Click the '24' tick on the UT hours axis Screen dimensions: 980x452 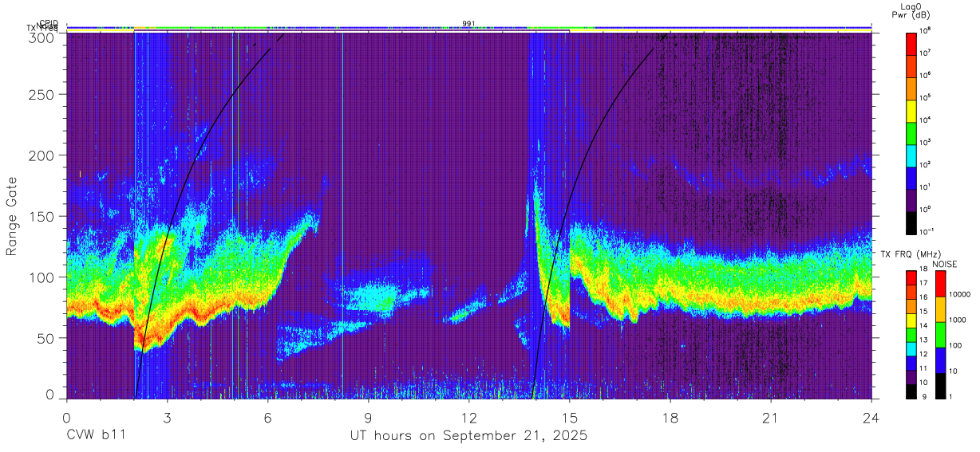(x=871, y=418)
